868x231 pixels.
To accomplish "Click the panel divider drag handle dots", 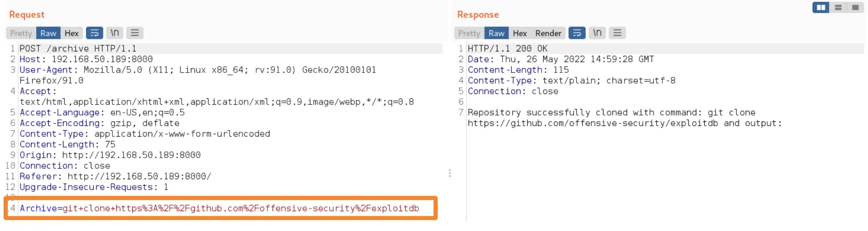I will 450,173.
